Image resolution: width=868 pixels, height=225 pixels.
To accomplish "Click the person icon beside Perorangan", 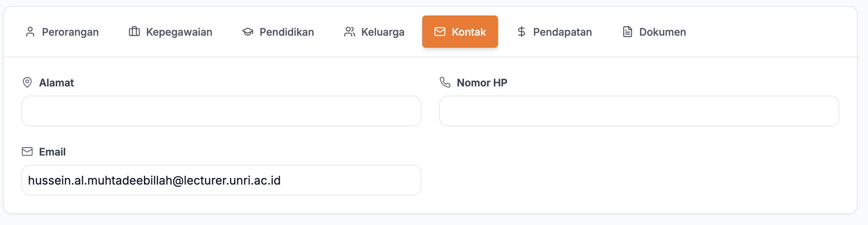I will tap(30, 32).
